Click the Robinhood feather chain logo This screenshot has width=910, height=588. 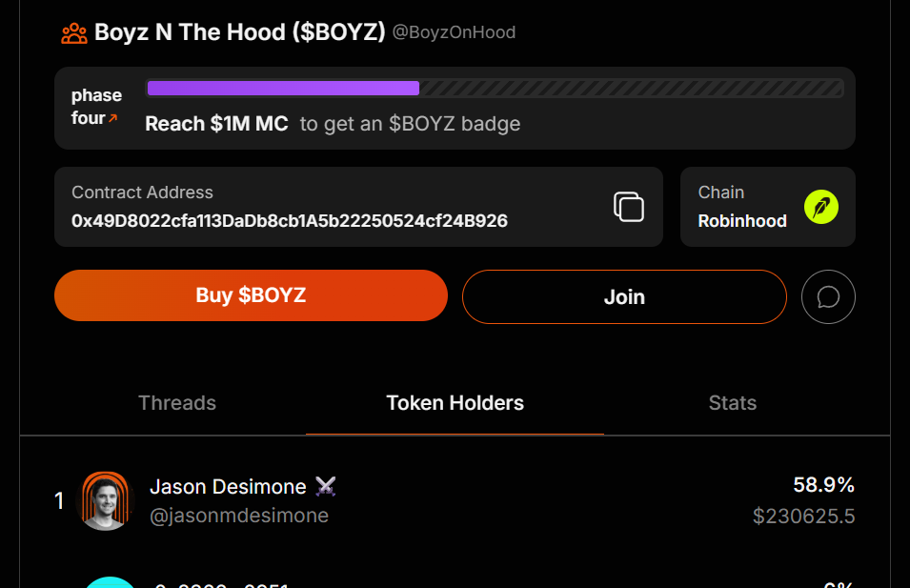(821, 207)
